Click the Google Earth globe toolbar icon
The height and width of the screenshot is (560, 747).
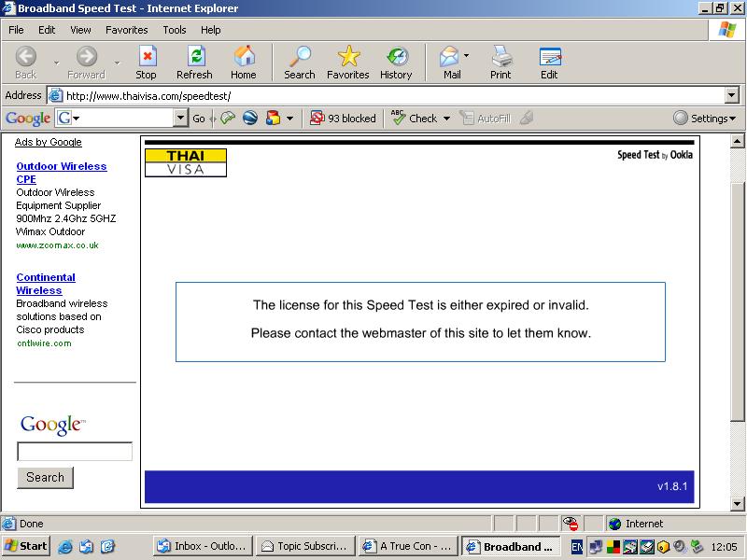tap(249, 118)
